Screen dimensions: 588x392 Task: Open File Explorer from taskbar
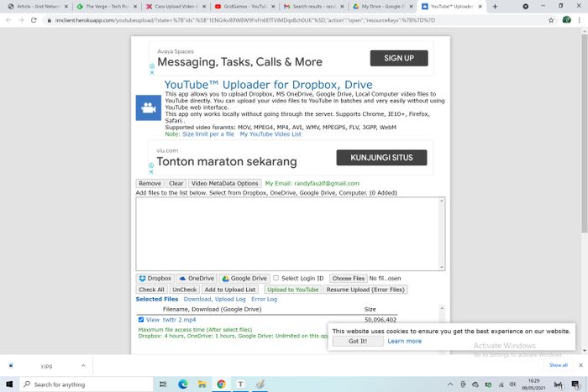click(202, 384)
